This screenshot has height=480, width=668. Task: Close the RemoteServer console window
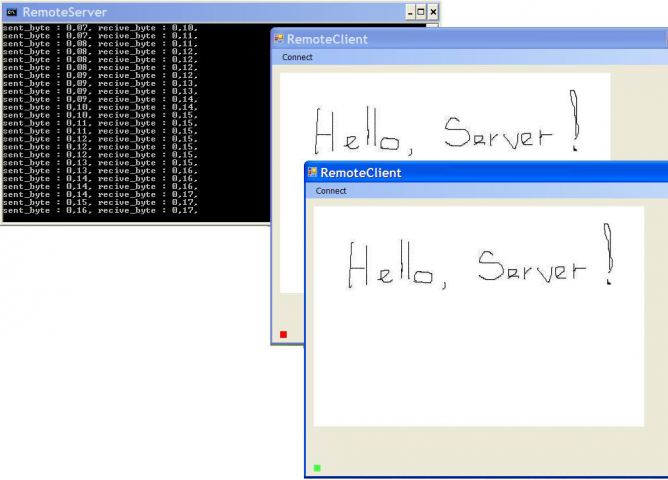coord(433,12)
